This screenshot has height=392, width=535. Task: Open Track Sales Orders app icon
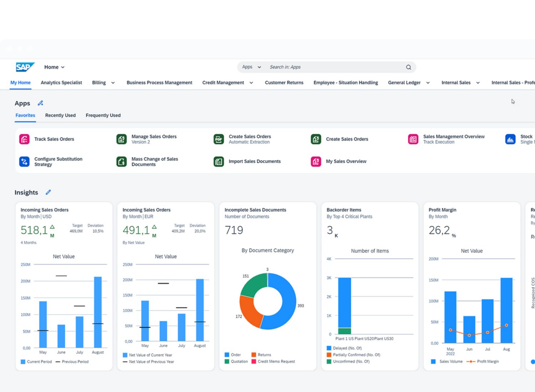[24, 139]
